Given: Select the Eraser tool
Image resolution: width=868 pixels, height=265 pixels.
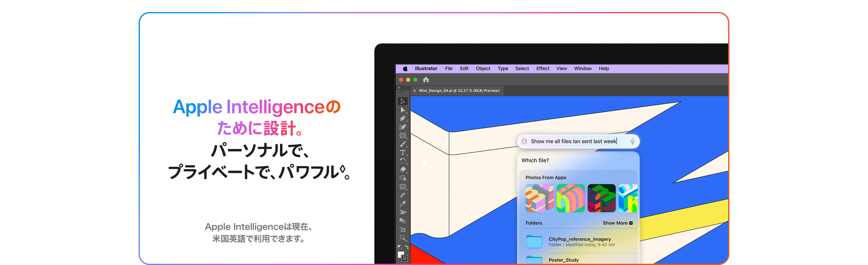Looking at the screenshot, I should click(402, 169).
